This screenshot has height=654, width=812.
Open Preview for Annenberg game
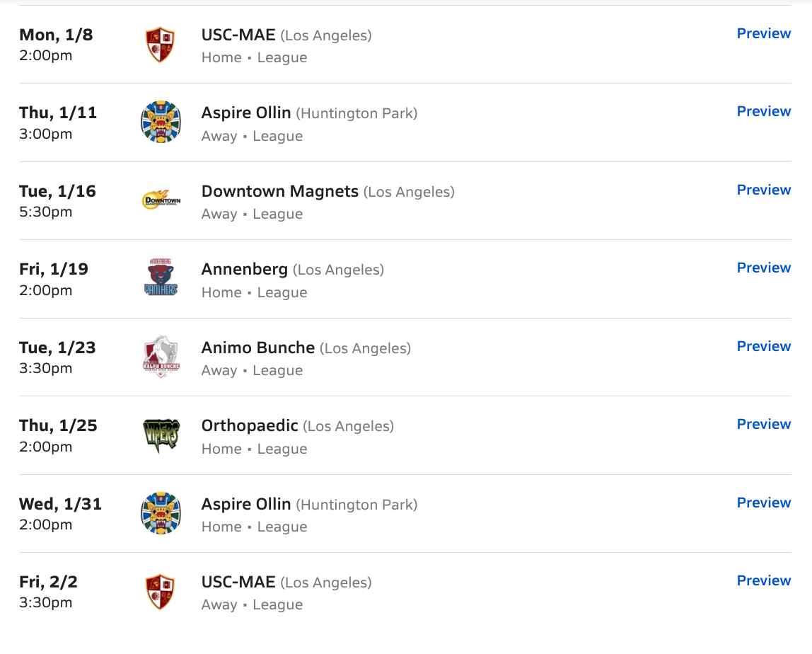(x=763, y=268)
